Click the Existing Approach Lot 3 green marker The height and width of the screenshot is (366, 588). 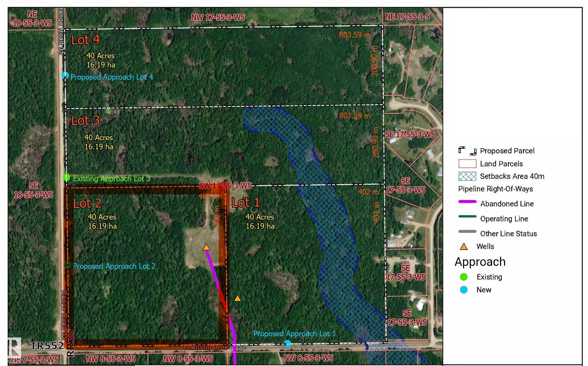(x=66, y=177)
